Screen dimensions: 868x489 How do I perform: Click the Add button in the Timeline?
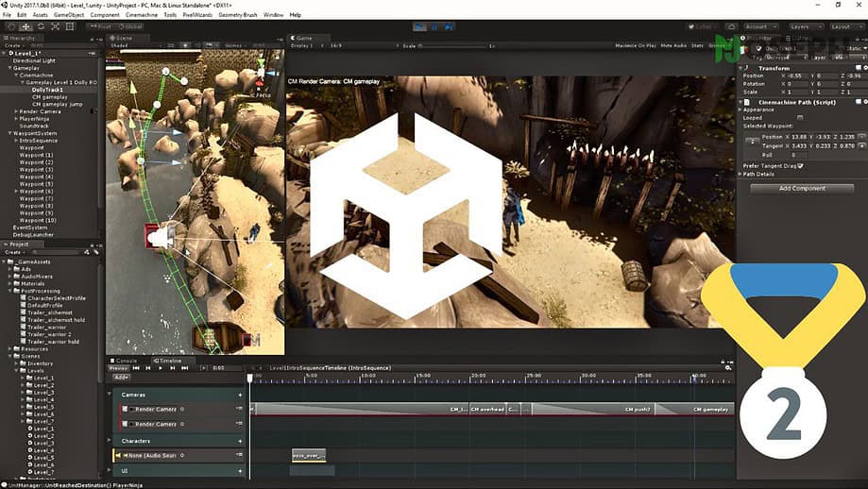121,378
